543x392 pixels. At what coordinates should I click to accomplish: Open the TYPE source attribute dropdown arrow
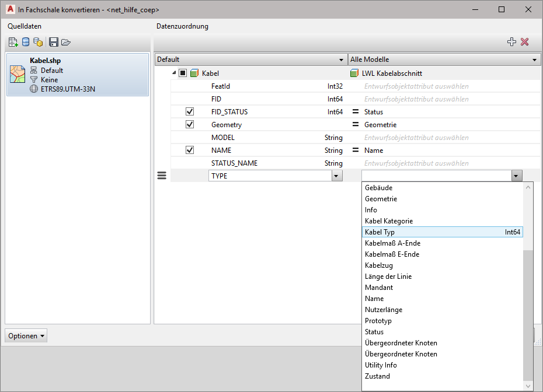[336, 176]
